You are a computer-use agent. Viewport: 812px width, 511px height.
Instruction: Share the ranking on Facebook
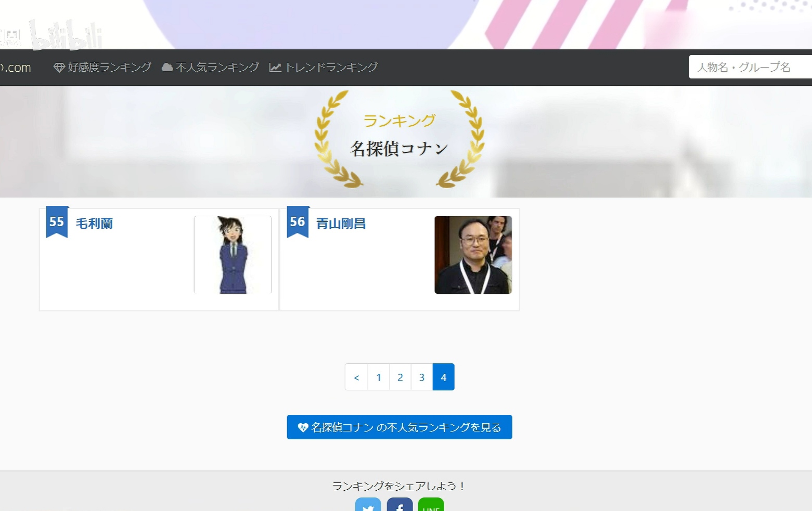click(x=399, y=504)
